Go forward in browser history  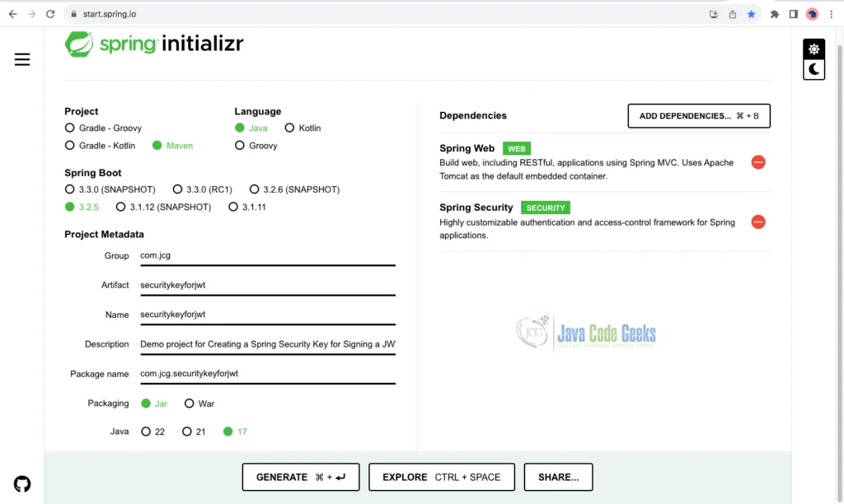32,14
